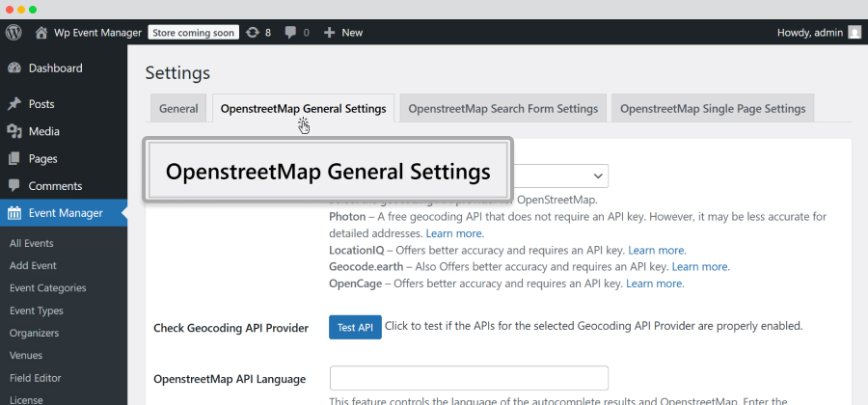The width and height of the screenshot is (868, 405).
Task: Open the WordPress logo menu
Action: [x=14, y=32]
